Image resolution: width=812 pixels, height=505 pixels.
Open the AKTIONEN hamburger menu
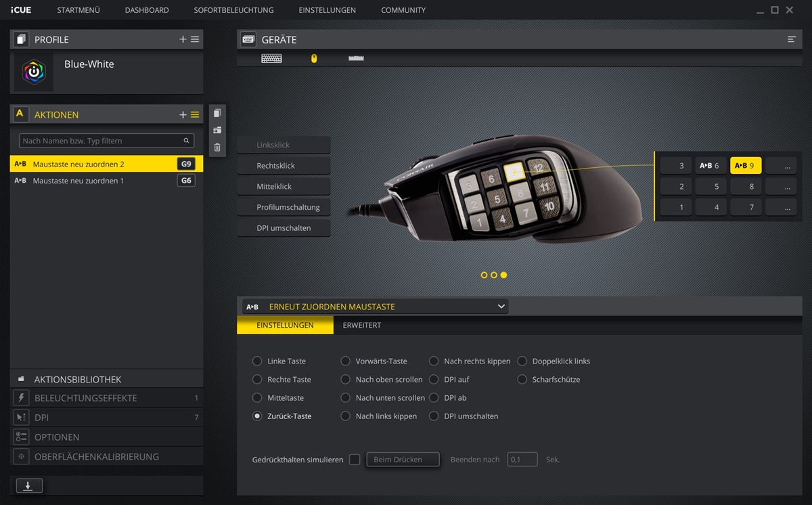click(195, 114)
